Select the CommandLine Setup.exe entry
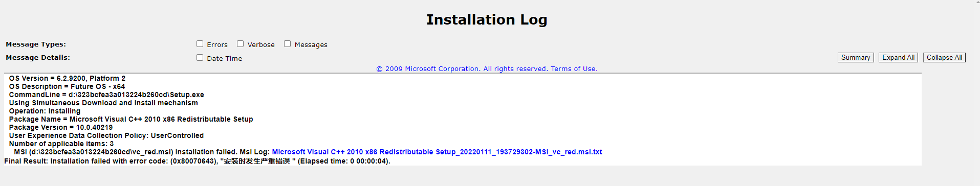The width and height of the screenshot is (980, 186). click(x=106, y=95)
